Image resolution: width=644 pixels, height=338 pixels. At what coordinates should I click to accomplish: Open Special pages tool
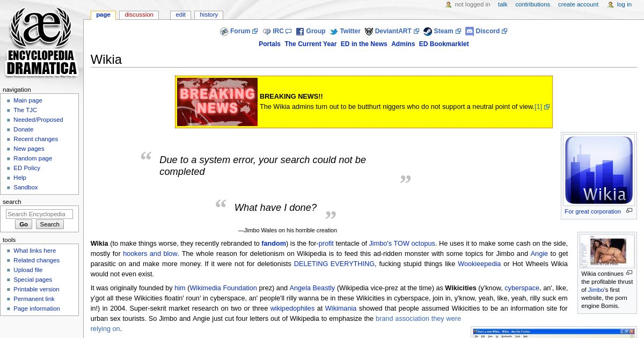point(33,280)
